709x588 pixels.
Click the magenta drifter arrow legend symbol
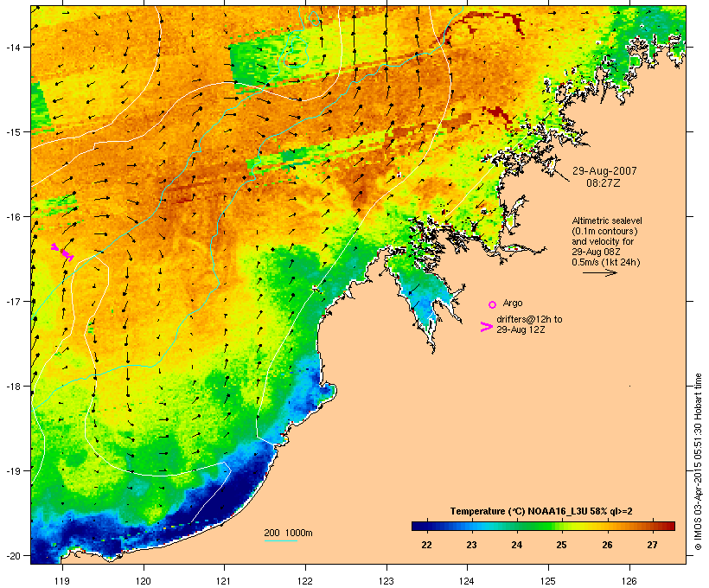[x=487, y=327]
